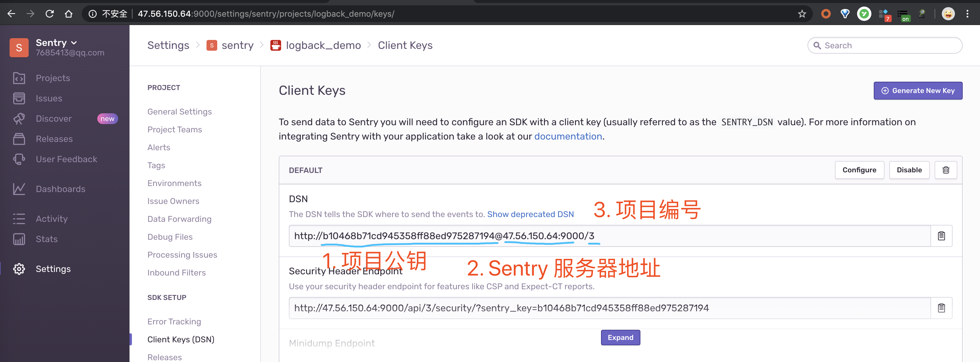Click the Stats icon in sidebar
The width and height of the screenshot is (980, 362).
[x=19, y=239]
